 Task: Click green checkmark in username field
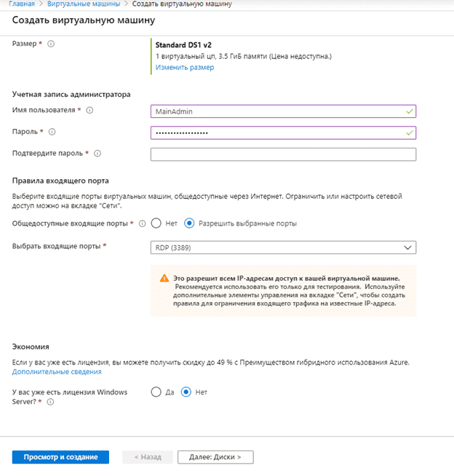click(410, 111)
